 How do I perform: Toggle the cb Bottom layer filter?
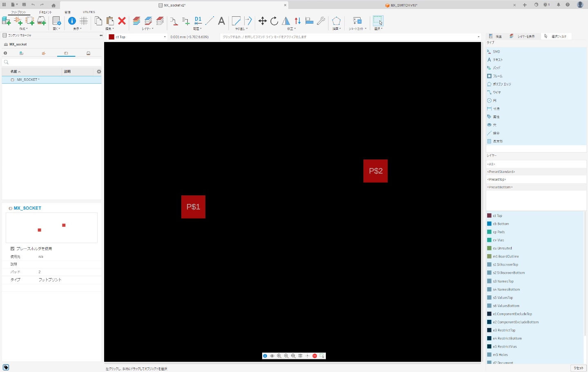click(x=501, y=224)
